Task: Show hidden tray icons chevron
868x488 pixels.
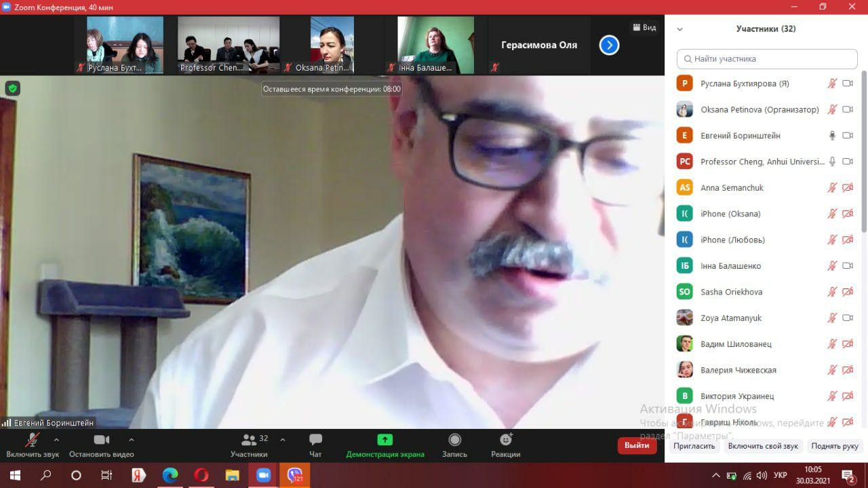Action: click(716, 476)
